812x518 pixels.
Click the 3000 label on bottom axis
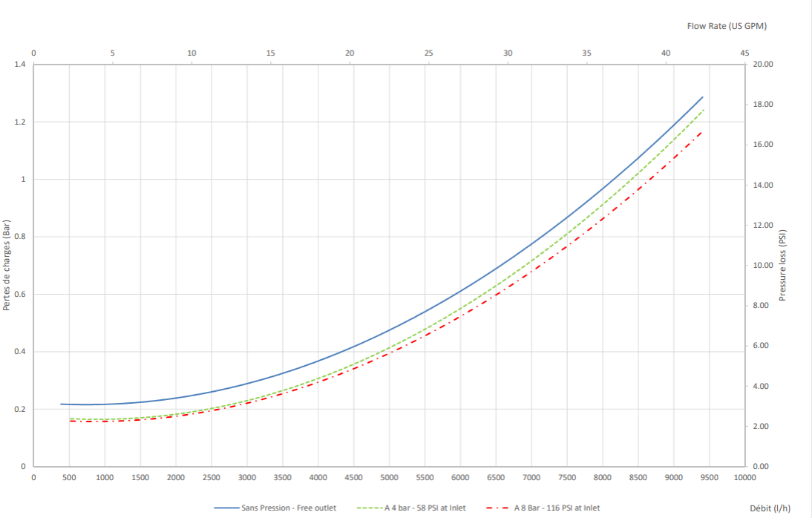pyautogui.click(x=247, y=478)
